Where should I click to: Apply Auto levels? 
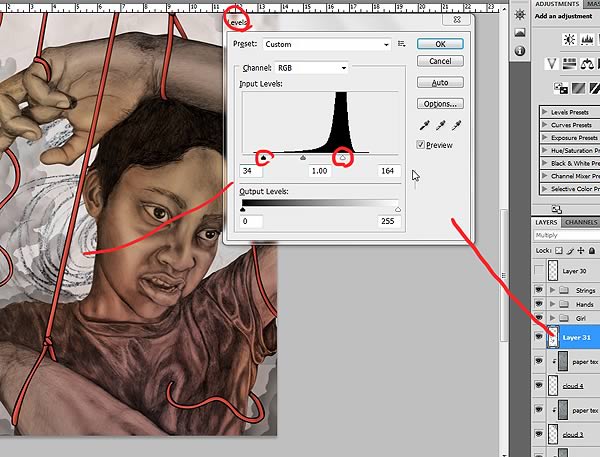coord(440,82)
